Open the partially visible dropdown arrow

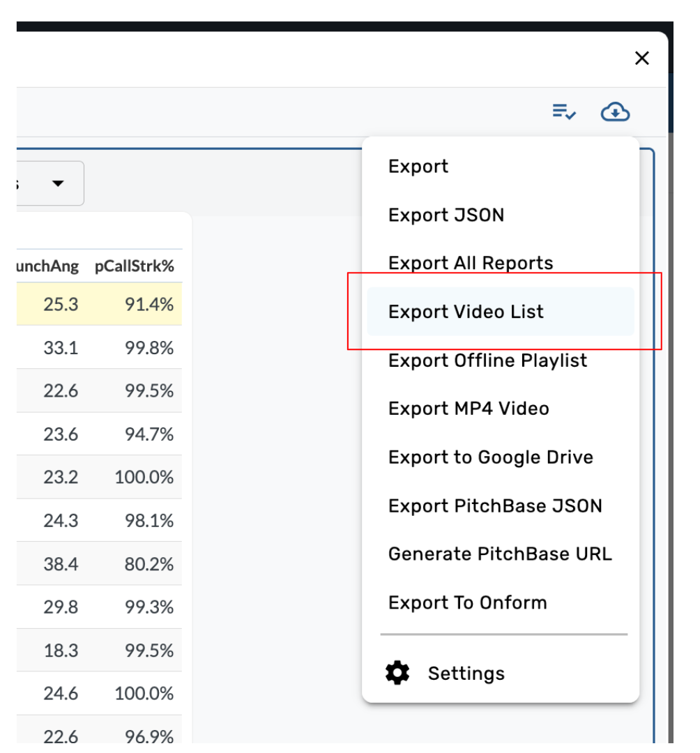(58, 183)
